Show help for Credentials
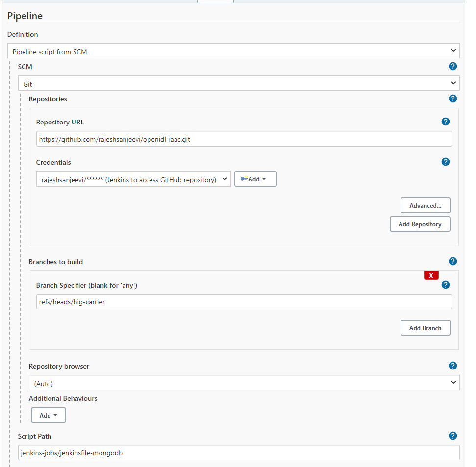Image resolution: width=476 pixels, height=467 pixels. 445,162
